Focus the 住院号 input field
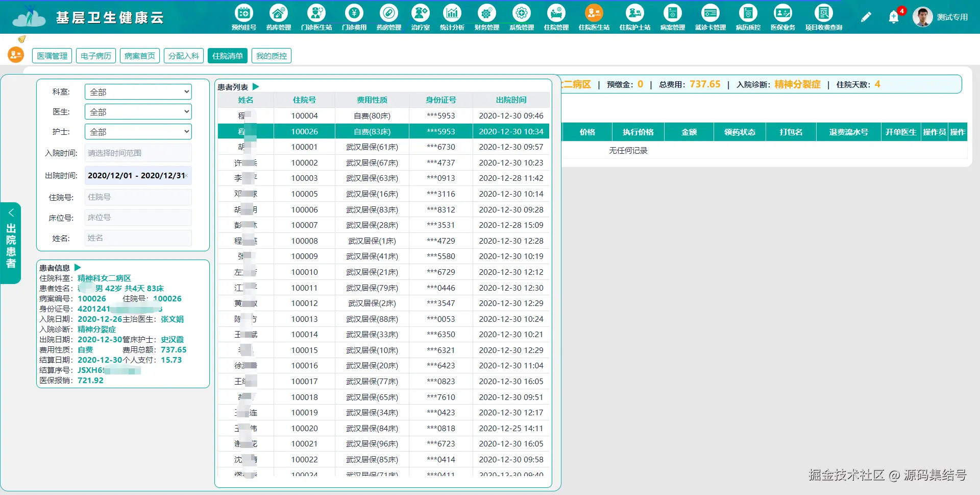This screenshot has height=495, width=980. [138, 197]
